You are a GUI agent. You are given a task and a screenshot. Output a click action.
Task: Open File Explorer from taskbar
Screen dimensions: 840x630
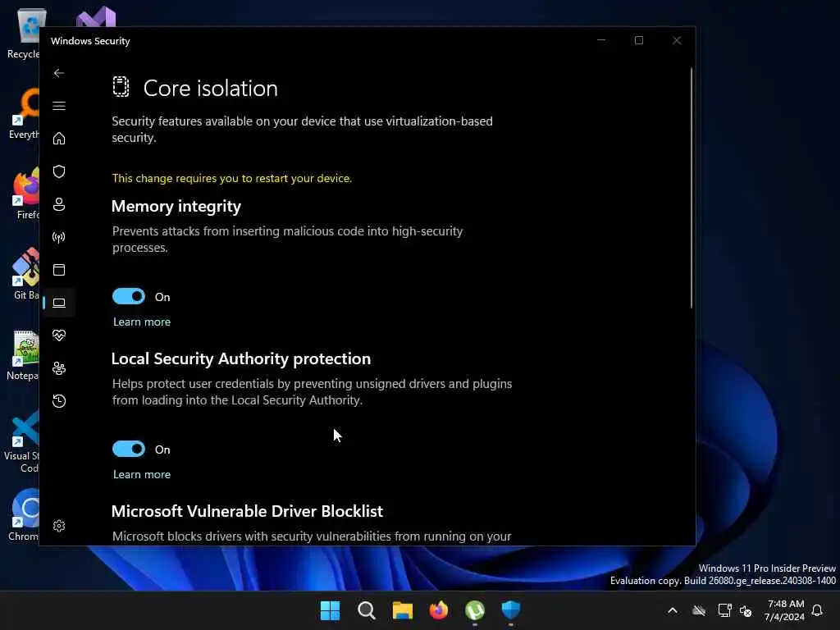(x=402, y=610)
